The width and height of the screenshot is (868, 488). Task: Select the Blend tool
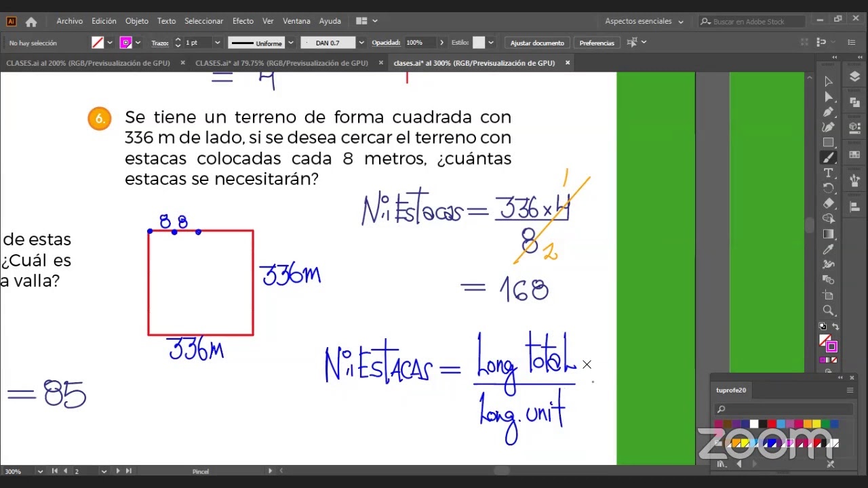point(828,279)
